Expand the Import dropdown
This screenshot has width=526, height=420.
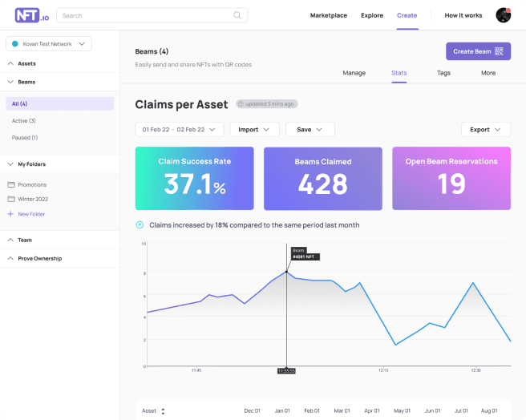254,129
